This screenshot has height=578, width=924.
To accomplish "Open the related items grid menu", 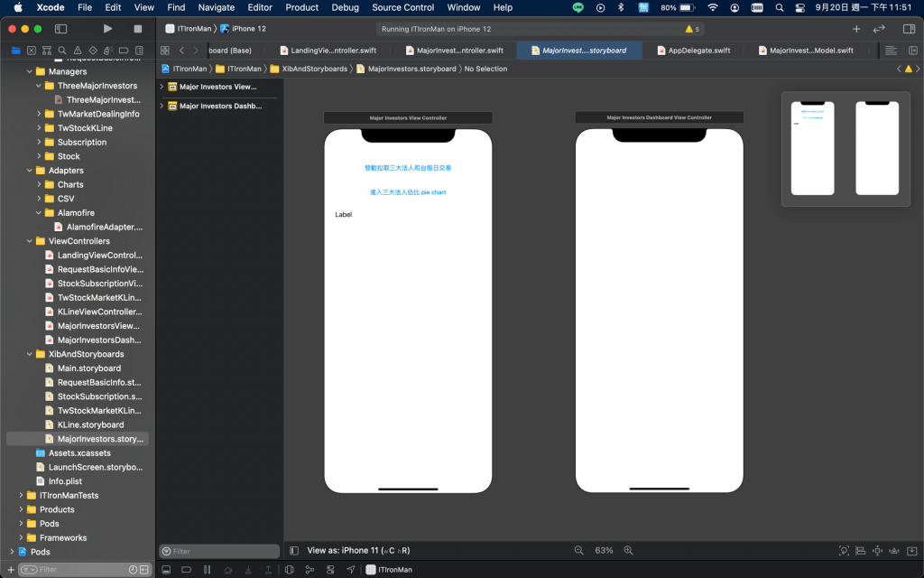I will pos(165,51).
